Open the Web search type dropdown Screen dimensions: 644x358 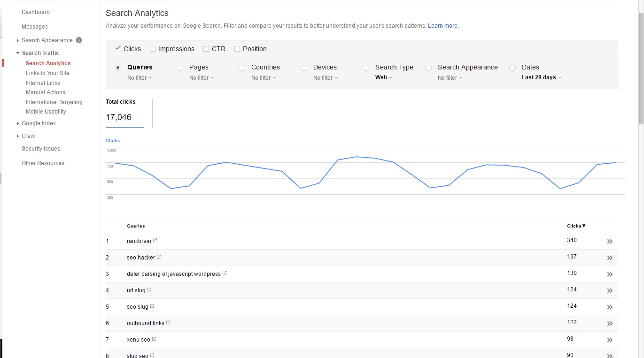(x=383, y=78)
